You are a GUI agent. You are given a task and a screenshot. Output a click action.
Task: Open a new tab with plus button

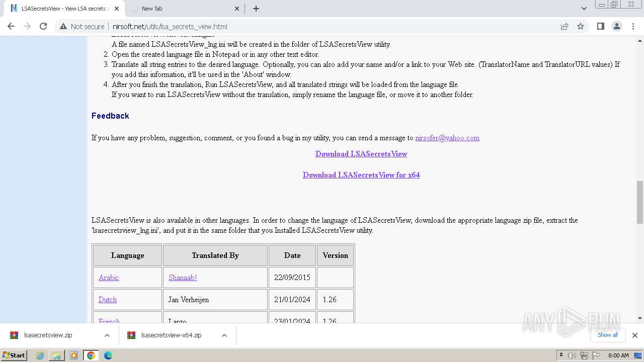(256, 9)
